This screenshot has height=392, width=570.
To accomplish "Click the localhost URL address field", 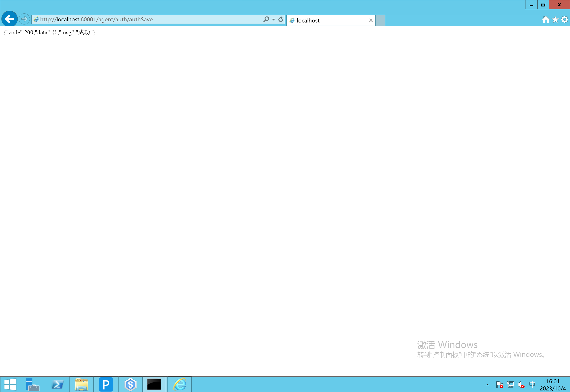I will point(147,19).
